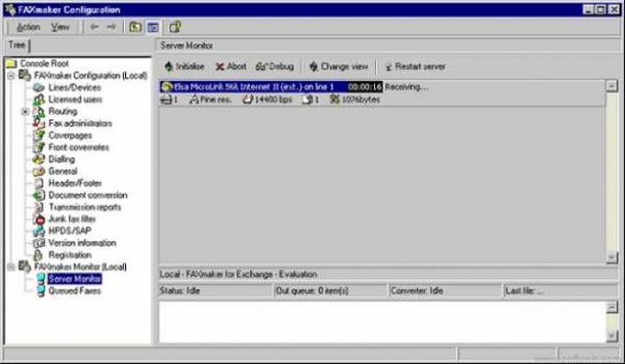This screenshot has width=625, height=364.
Task: Expand the Routing node
Action: click(x=25, y=111)
